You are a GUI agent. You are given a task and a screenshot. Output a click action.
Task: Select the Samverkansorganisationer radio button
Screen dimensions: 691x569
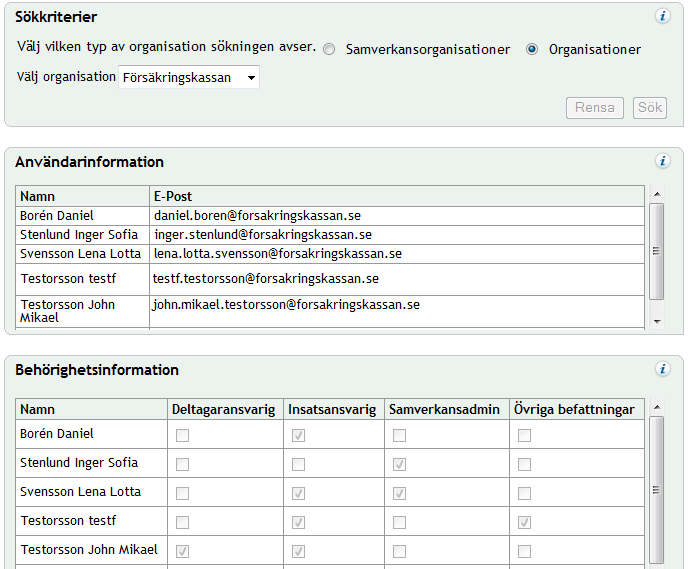(x=329, y=49)
